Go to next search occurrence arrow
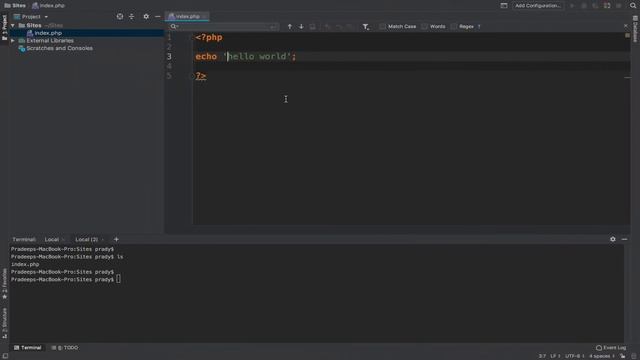 click(301, 27)
